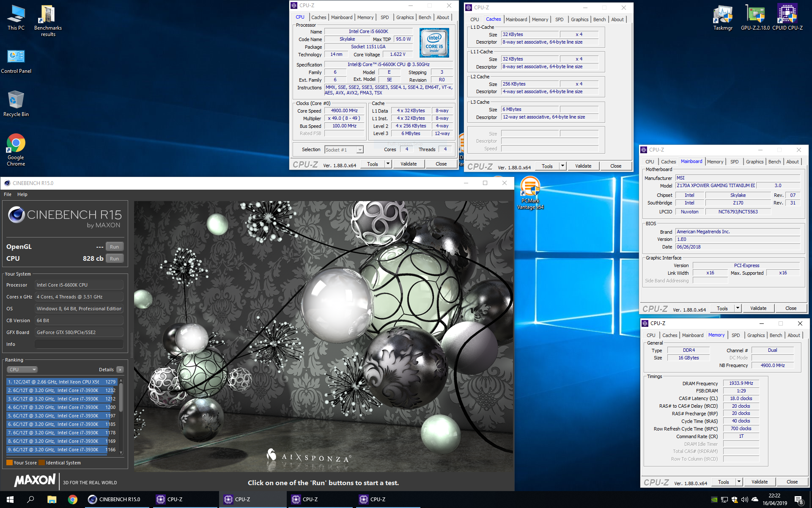Image resolution: width=812 pixels, height=508 pixels.
Task: Click the Cinebench ranking list scrollbar
Action: coord(121,416)
